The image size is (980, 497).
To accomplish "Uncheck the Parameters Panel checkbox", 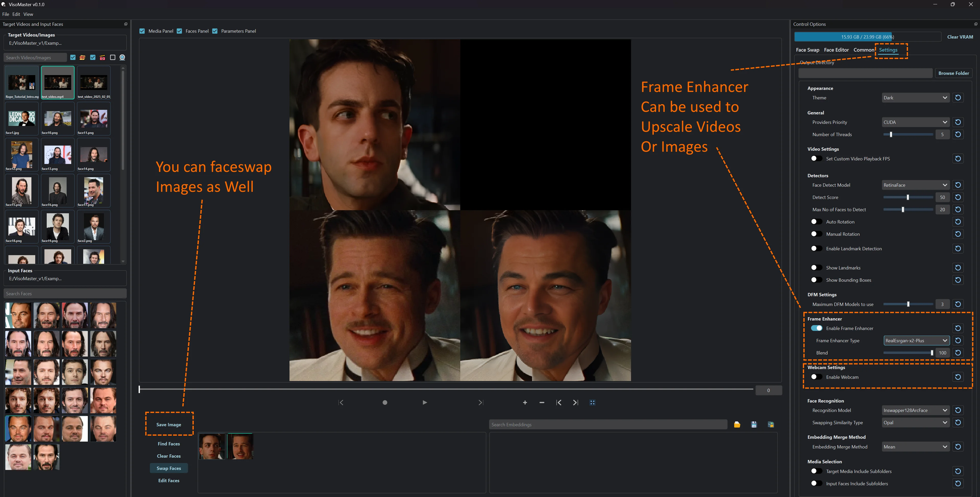I will [215, 31].
